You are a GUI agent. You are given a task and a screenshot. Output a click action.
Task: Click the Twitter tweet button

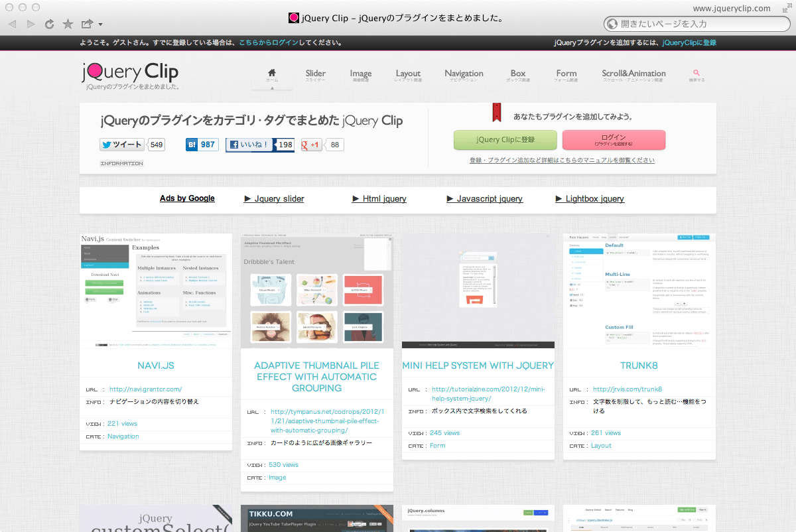click(x=122, y=145)
